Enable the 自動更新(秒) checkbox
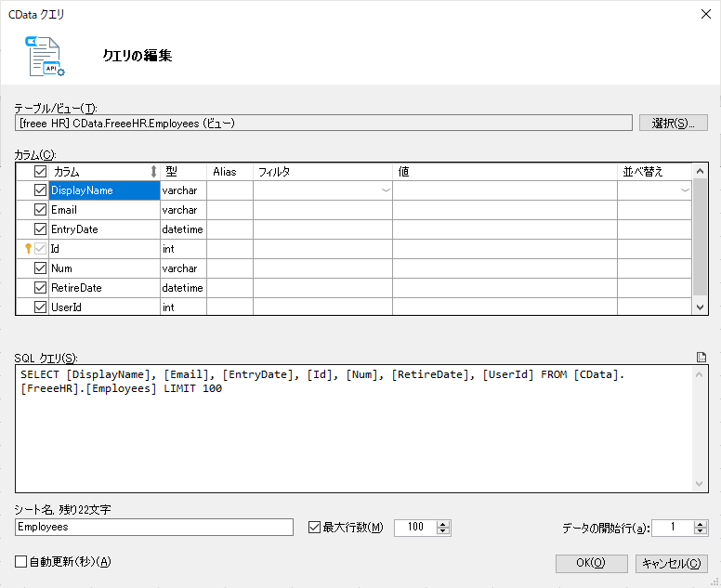 [20, 561]
